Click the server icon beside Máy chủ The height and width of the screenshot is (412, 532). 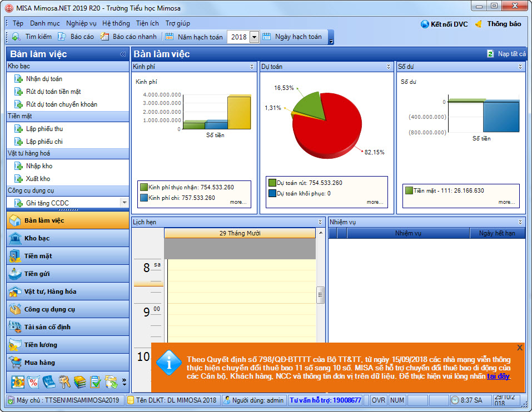(11, 400)
